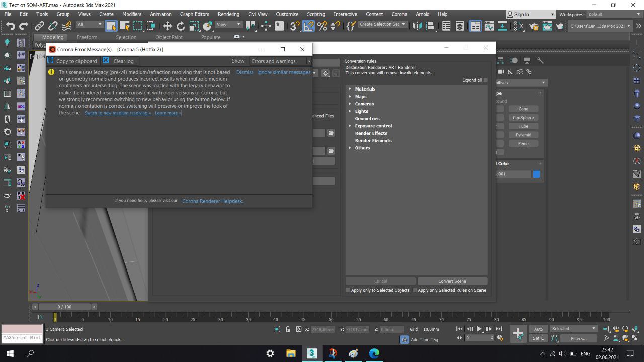Toggle Window/Crossing selection mode
The image size is (644, 362).
point(151,26)
